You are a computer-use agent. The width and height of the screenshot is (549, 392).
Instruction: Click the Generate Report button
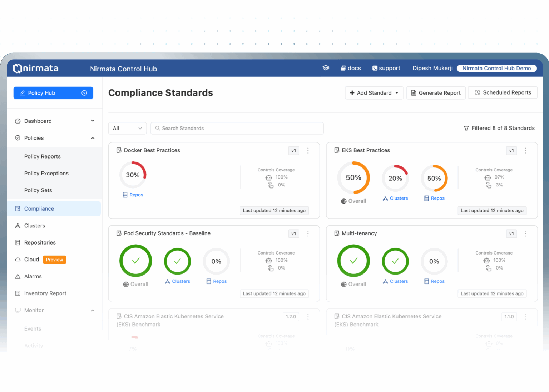(436, 93)
